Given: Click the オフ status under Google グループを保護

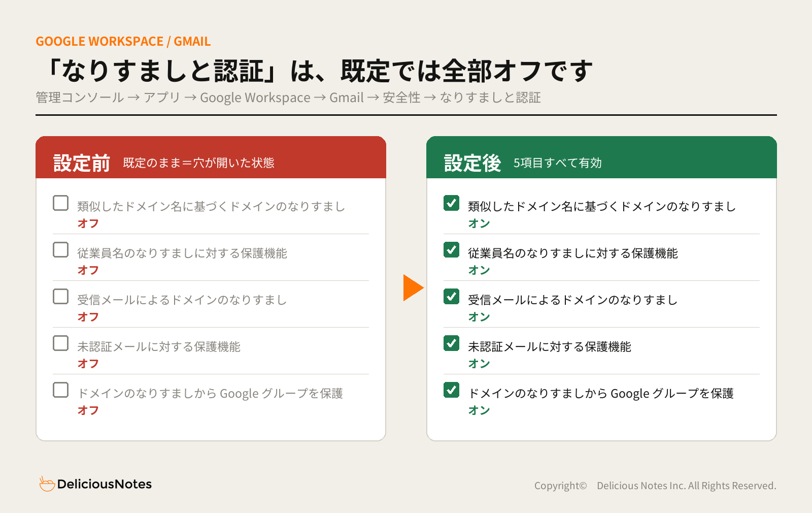Looking at the screenshot, I should pyautogui.click(x=88, y=410).
